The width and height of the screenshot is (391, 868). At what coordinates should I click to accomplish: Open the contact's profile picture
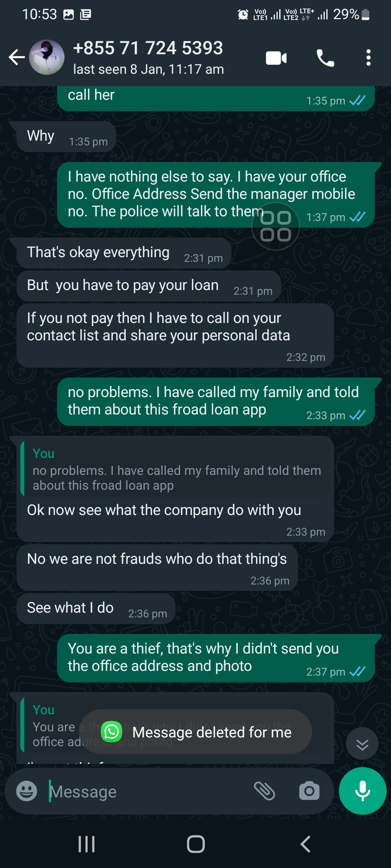pyautogui.click(x=47, y=57)
